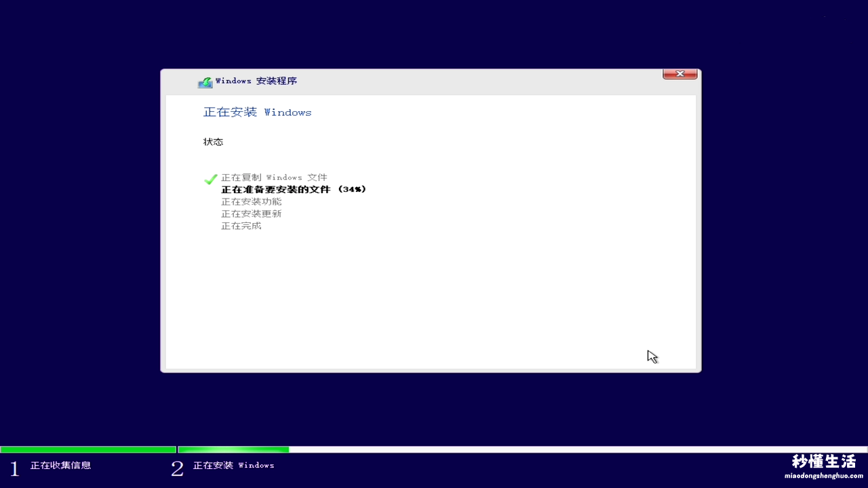Close the Windows 安装程序 dialog
Image resolution: width=868 pixels, height=488 pixels.
(679, 74)
